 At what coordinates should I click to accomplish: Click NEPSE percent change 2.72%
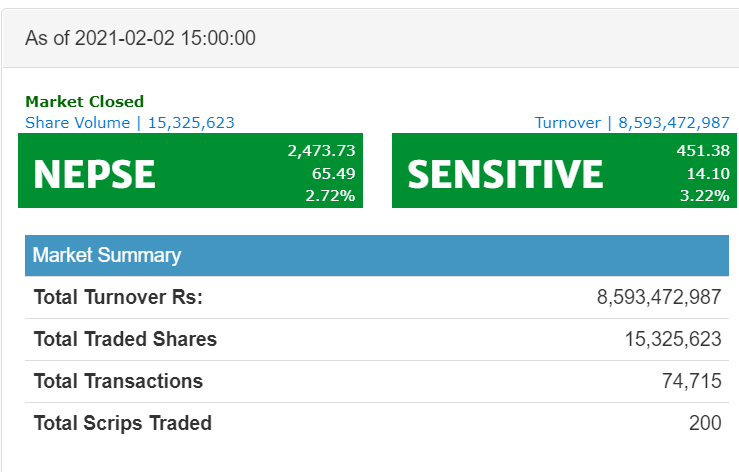point(330,195)
